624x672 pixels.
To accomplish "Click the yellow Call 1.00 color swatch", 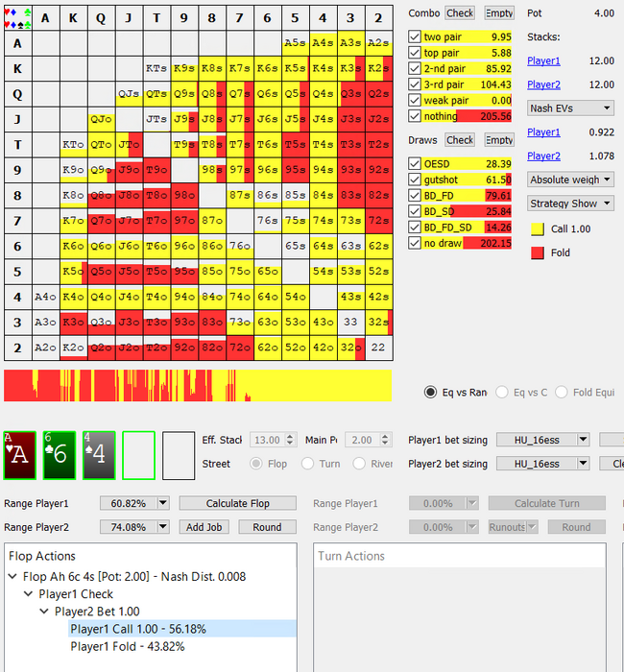I will tap(538, 229).
